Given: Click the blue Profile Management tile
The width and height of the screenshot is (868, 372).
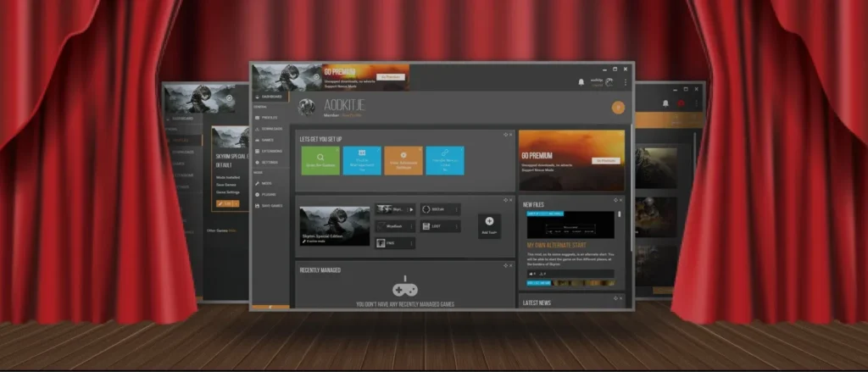Looking at the screenshot, I should click(362, 160).
